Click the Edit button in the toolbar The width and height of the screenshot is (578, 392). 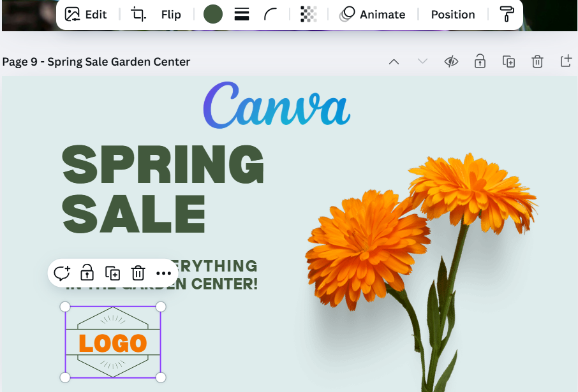87,14
